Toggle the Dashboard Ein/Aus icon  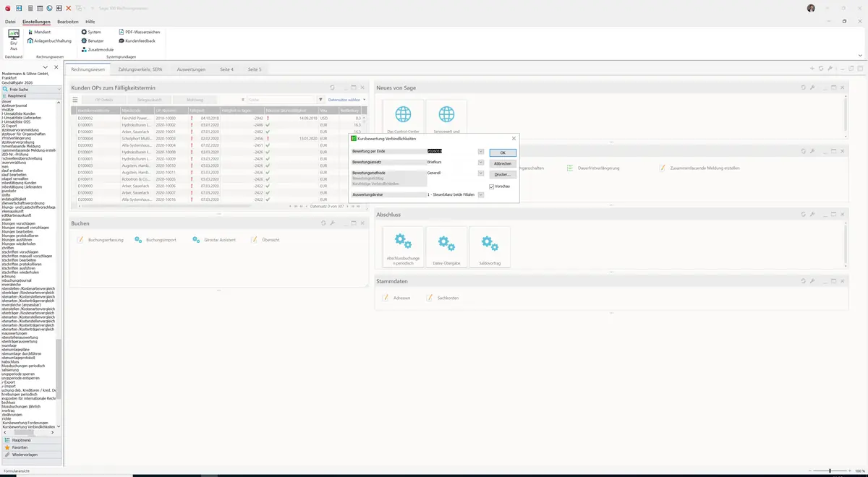pos(14,39)
